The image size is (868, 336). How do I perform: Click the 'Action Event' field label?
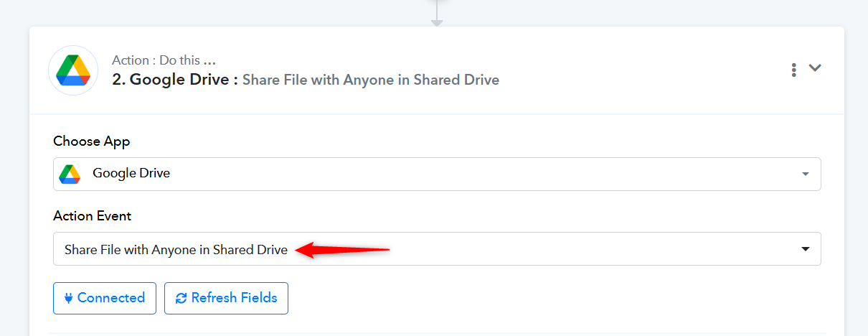click(x=93, y=216)
